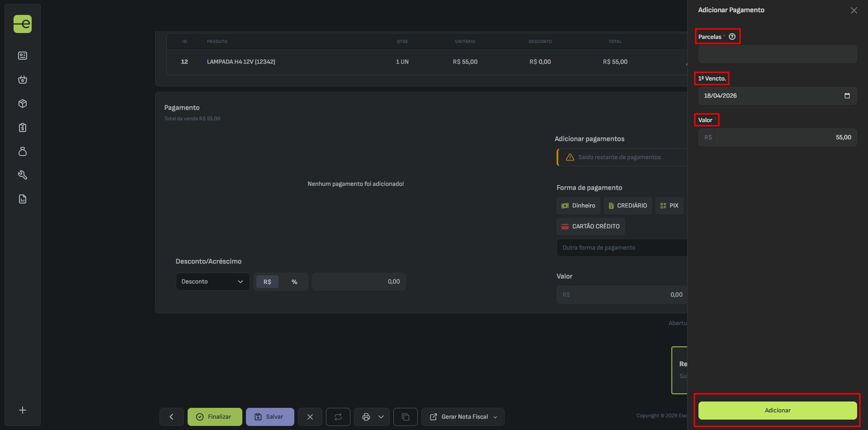This screenshot has height=430, width=868.
Task: Open the money bag sidebar icon
Action: (23, 151)
